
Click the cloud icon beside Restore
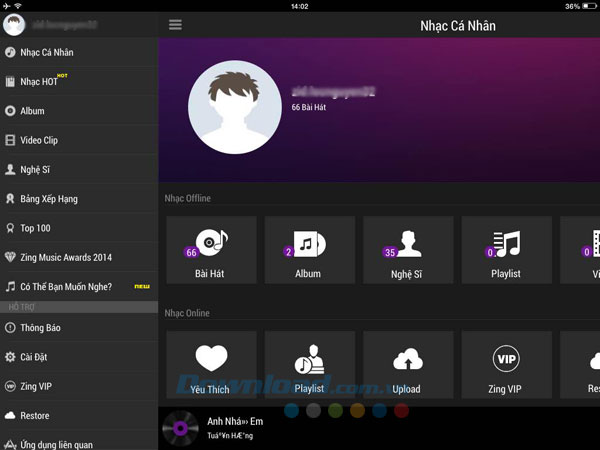click(10, 416)
